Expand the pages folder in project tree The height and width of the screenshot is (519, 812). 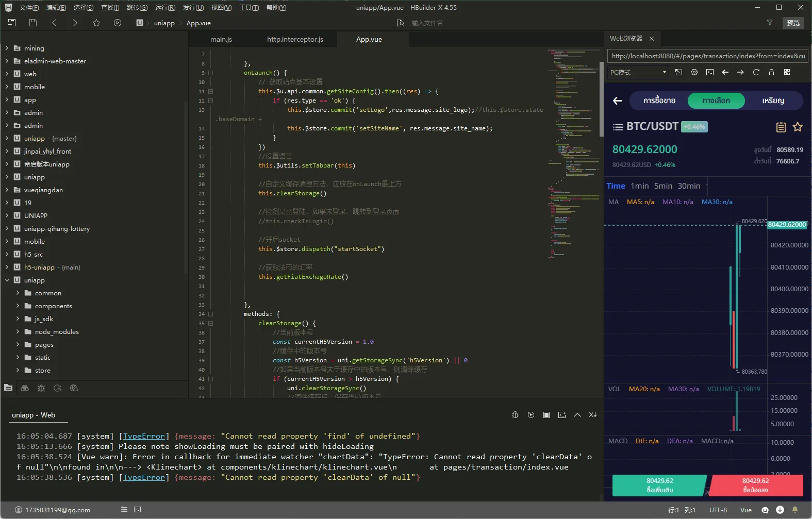pos(18,344)
